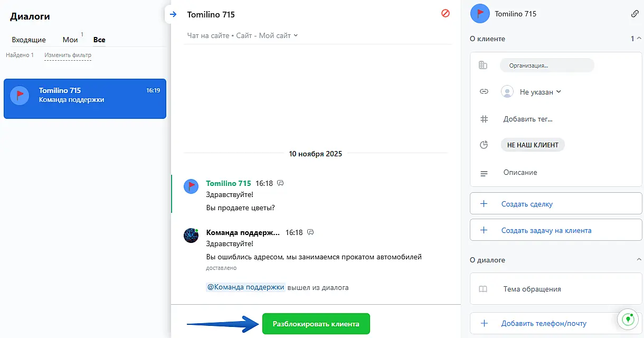Image resolution: width=644 pixels, height=338 pixels.
Task: Collapse the О клиенте section
Action: tap(639, 39)
